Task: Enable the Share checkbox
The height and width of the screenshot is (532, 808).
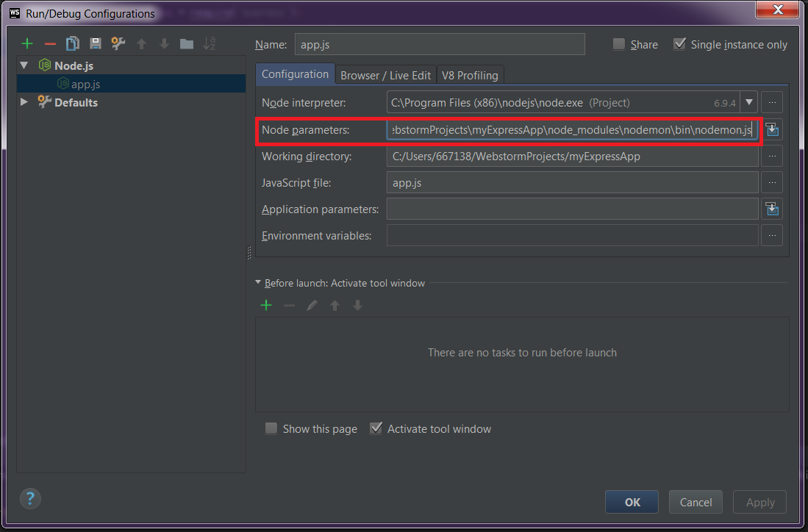Action: pos(618,44)
